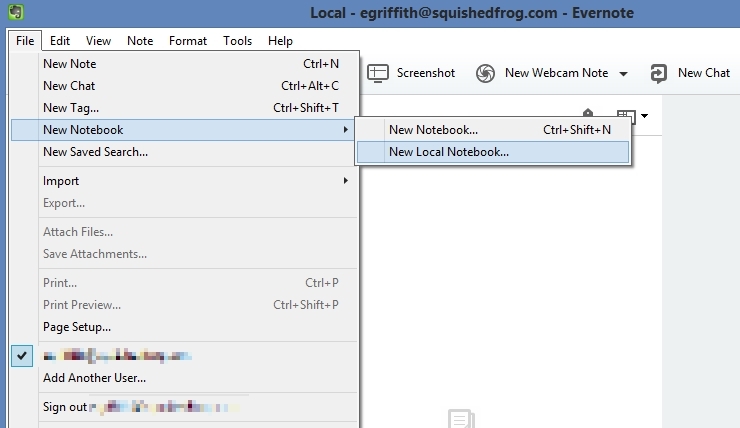
Task: Click the empty note placeholder icon
Action: [461, 419]
